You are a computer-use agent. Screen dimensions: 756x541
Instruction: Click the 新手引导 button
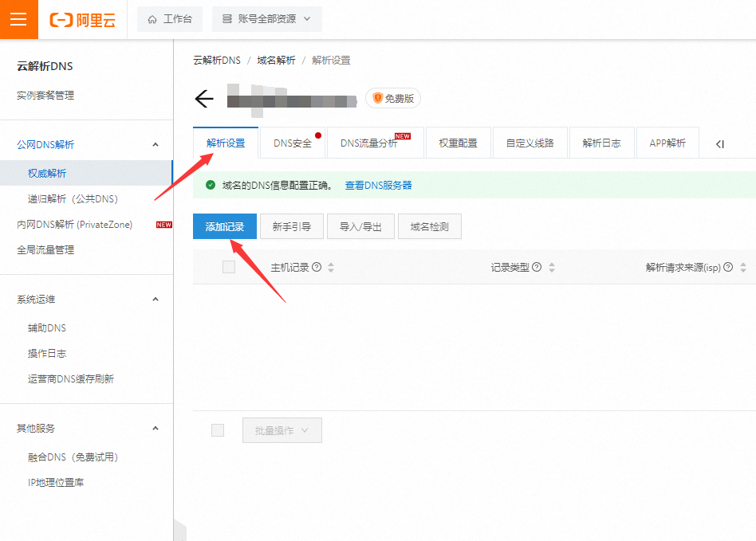pos(292,226)
